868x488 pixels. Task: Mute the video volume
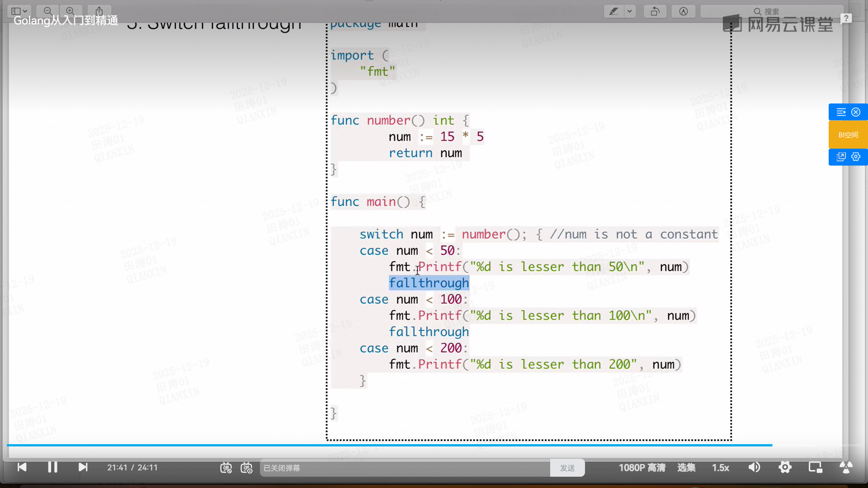(x=754, y=467)
